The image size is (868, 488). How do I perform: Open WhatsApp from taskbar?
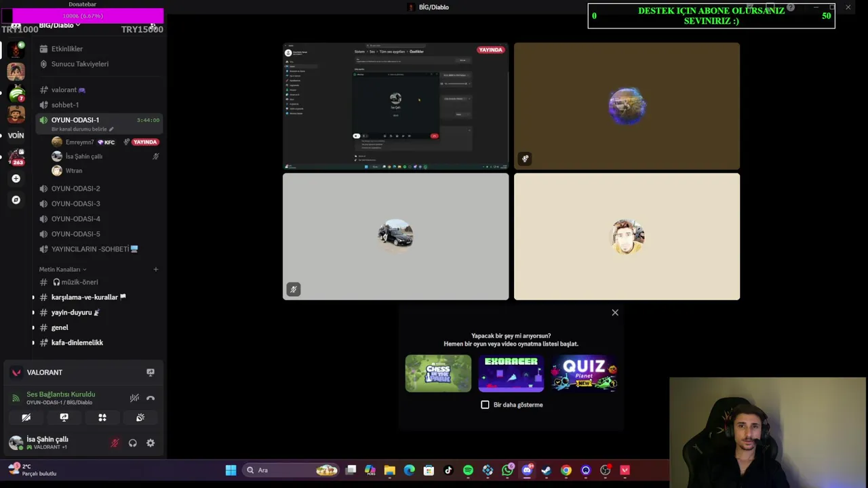coord(508,470)
